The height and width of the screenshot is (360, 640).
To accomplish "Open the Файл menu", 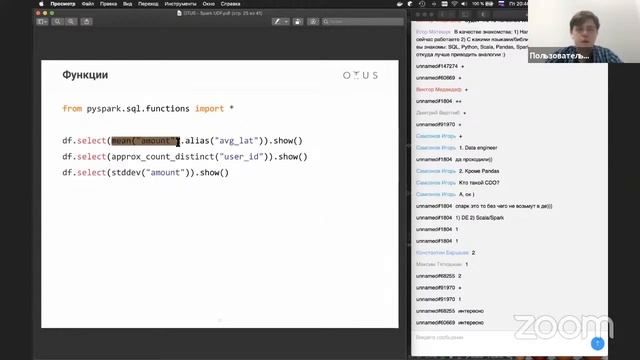I will (x=88, y=4).
